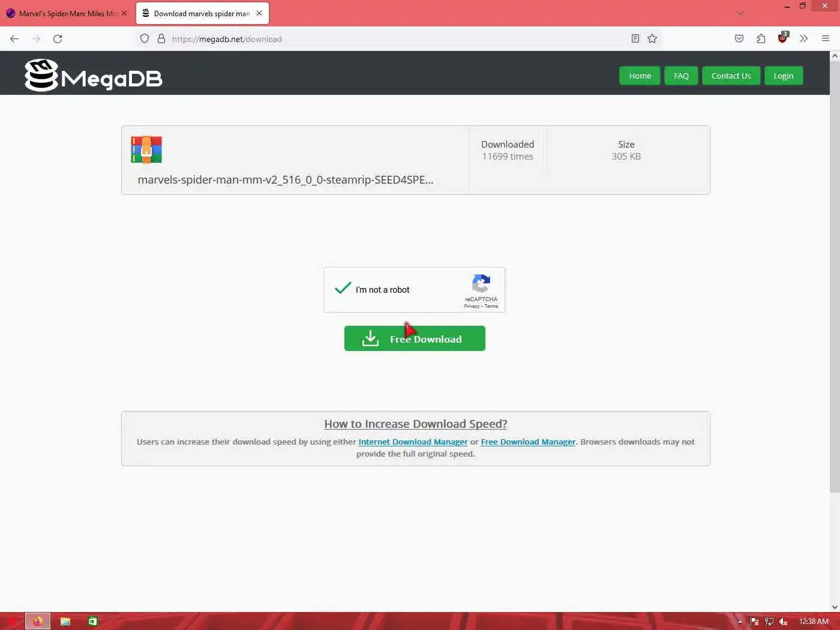Switch to Marvel's Spider-Man Miles Morales tab
The width and height of the screenshot is (840, 630).
click(x=66, y=13)
